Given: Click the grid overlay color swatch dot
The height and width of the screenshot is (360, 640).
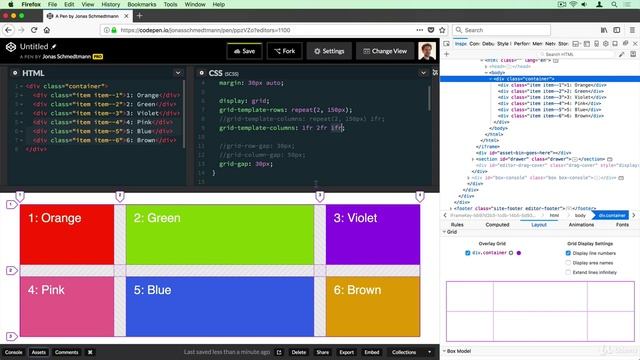Looking at the screenshot, I should click(x=519, y=253).
